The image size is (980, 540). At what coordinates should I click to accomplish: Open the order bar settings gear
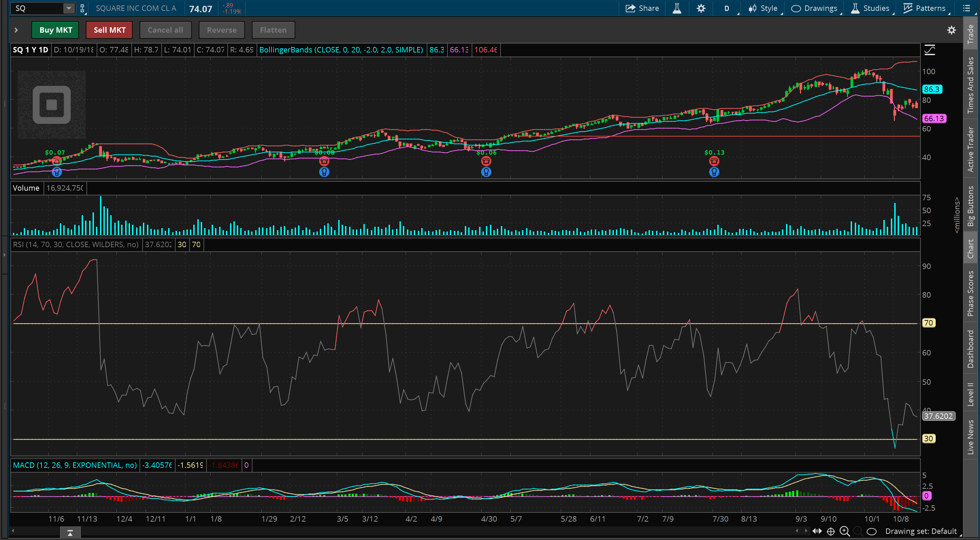(951, 30)
